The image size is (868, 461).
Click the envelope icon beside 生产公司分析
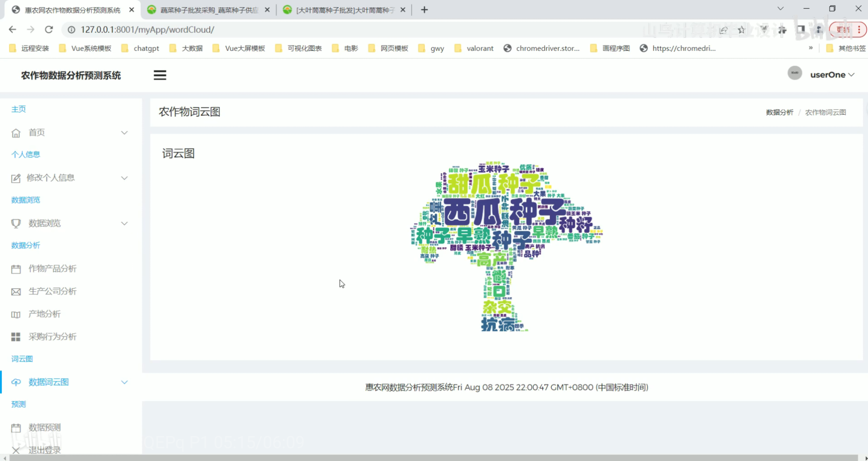click(x=16, y=292)
